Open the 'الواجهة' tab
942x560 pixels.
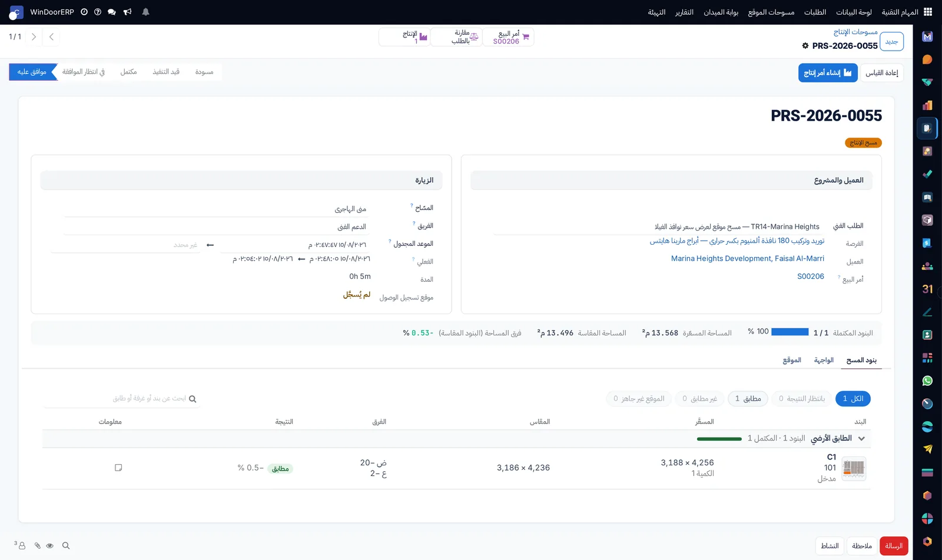[824, 360]
